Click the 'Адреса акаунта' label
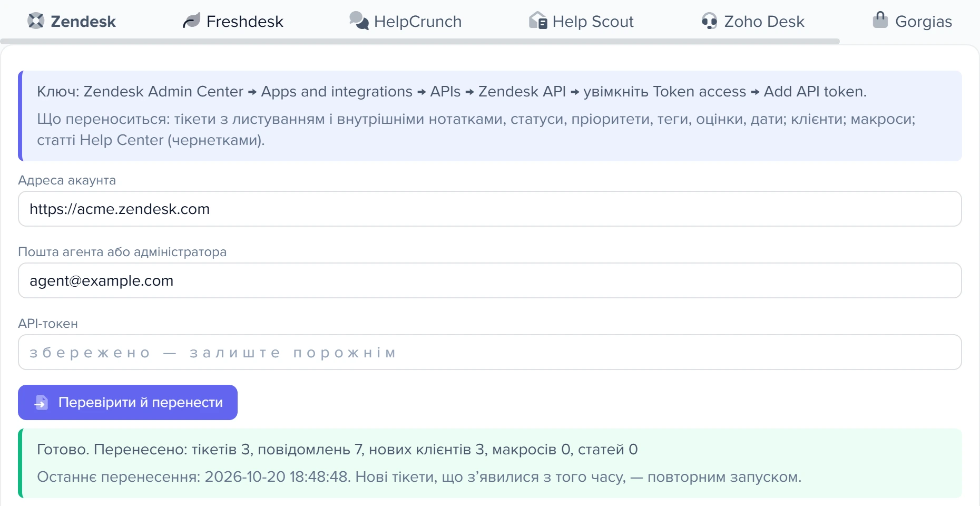The image size is (980, 506). tap(67, 180)
